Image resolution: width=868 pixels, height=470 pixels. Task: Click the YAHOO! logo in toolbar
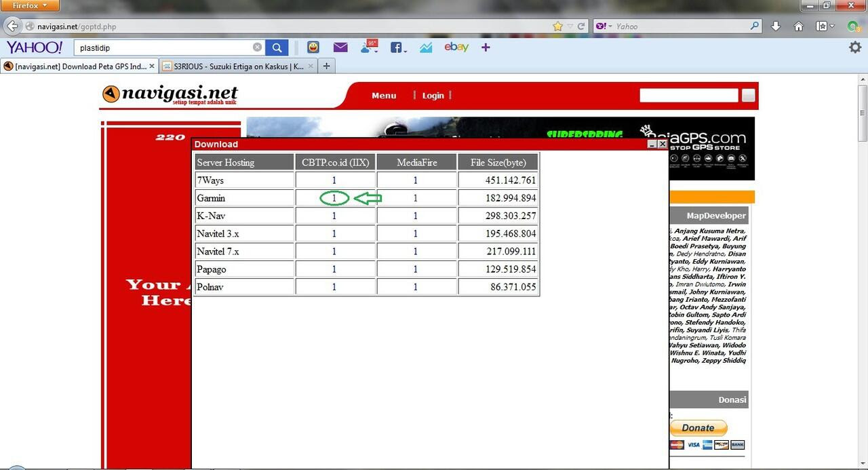[x=35, y=47]
